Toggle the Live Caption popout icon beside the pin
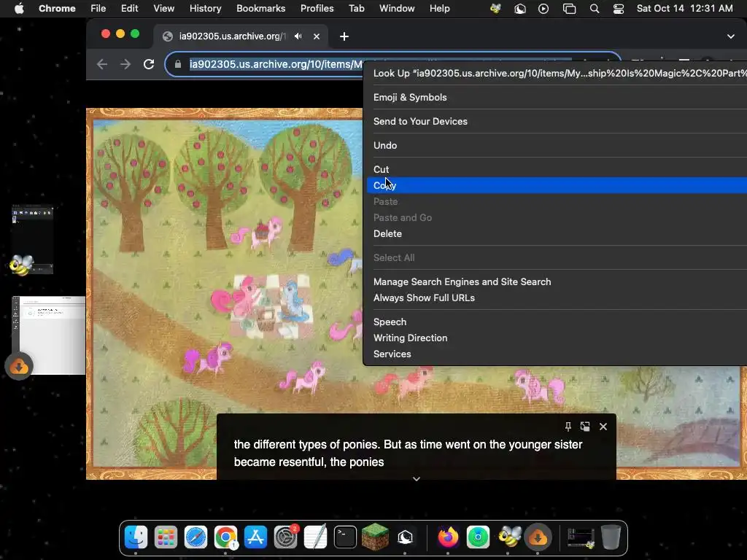 [585, 426]
